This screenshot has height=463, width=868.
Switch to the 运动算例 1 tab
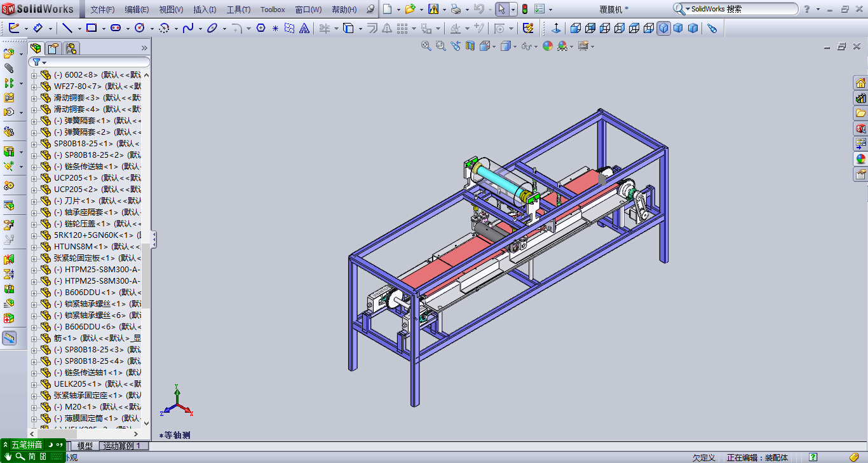(124, 446)
